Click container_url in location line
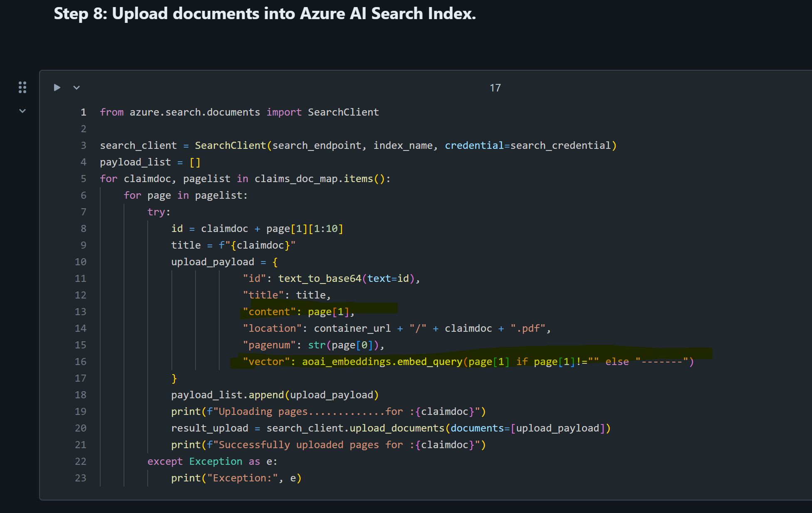The image size is (812, 513). tap(352, 328)
